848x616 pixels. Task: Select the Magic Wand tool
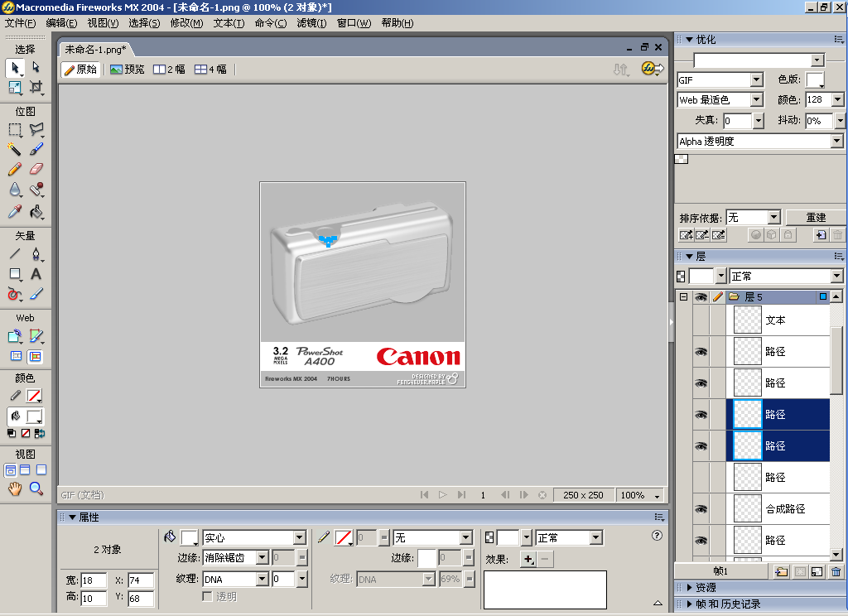click(15, 149)
